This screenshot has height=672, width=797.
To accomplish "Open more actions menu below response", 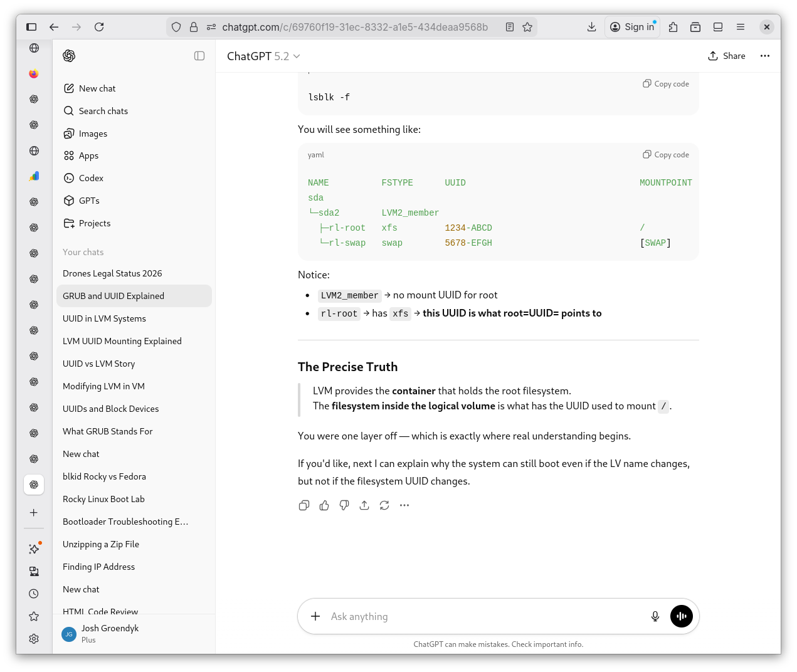I will click(404, 505).
